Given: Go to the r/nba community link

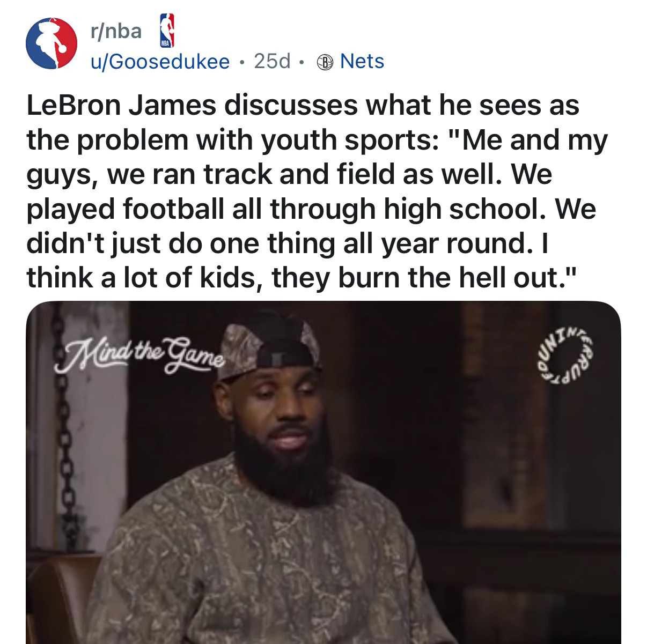Looking at the screenshot, I should 115,32.
